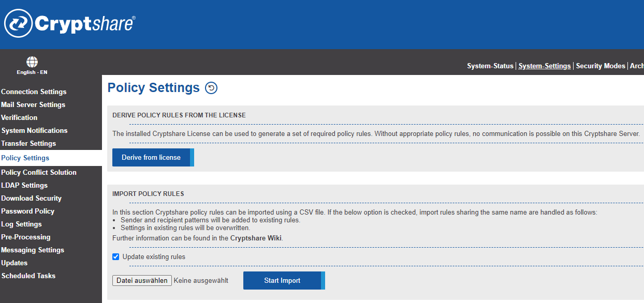Open Messaging Settings

click(x=33, y=250)
